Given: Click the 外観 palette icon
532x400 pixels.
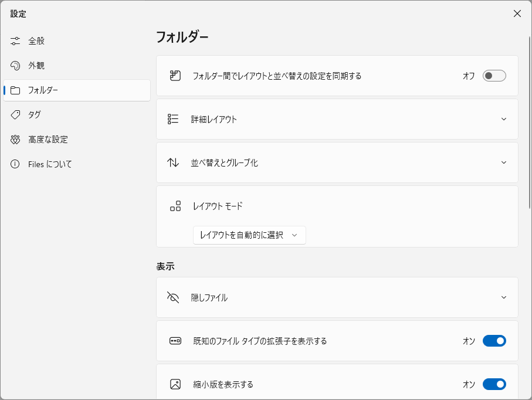Looking at the screenshot, I should (15, 66).
